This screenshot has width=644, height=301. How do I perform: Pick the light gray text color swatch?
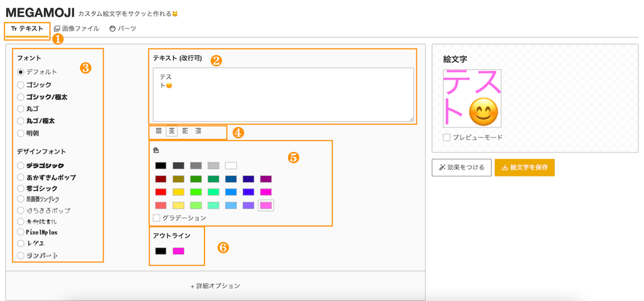click(x=214, y=166)
